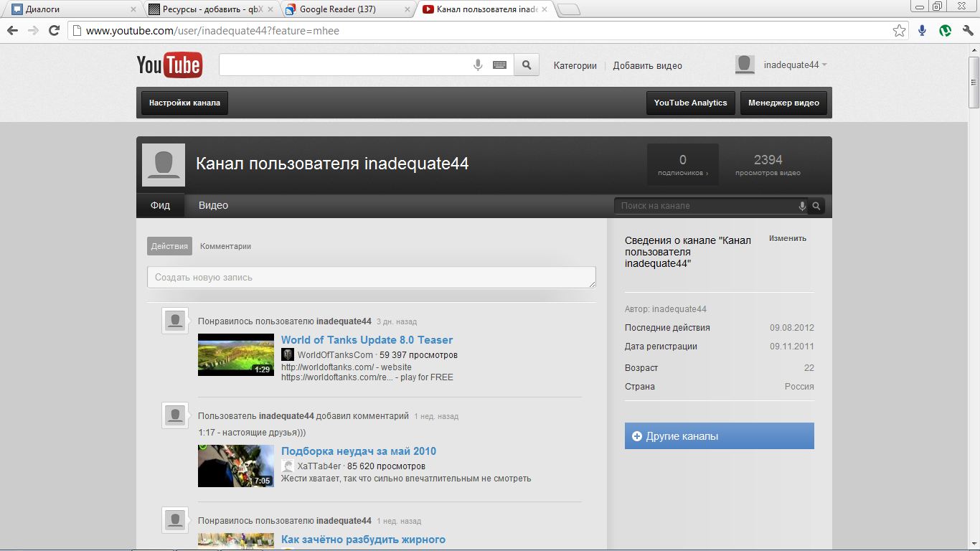The image size is (980, 551).
Task: Click the magnifier search button next to YouTube search
Action: (x=527, y=65)
